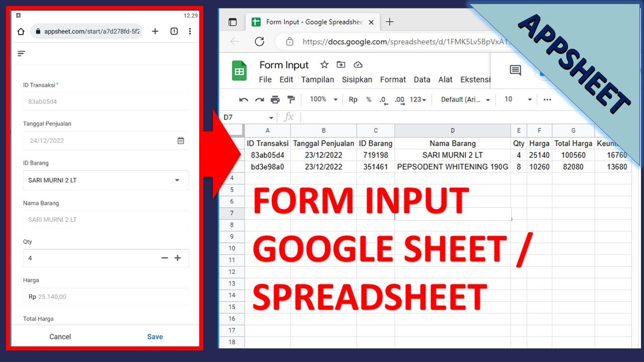Rename the Form Input document title
Screen dimensions: 644x362
click(x=284, y=65)
